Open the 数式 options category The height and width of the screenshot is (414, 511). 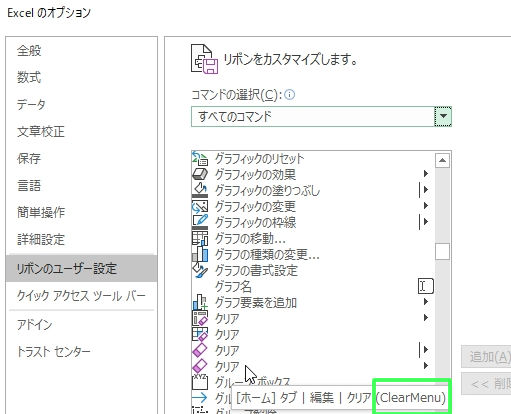[x=81, y=77]
